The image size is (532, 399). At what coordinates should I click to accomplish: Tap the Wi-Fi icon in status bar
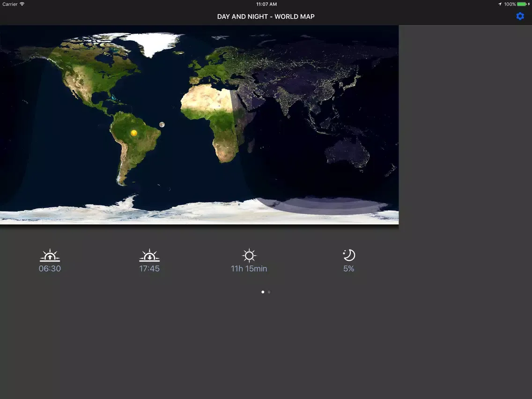(22, 4)
